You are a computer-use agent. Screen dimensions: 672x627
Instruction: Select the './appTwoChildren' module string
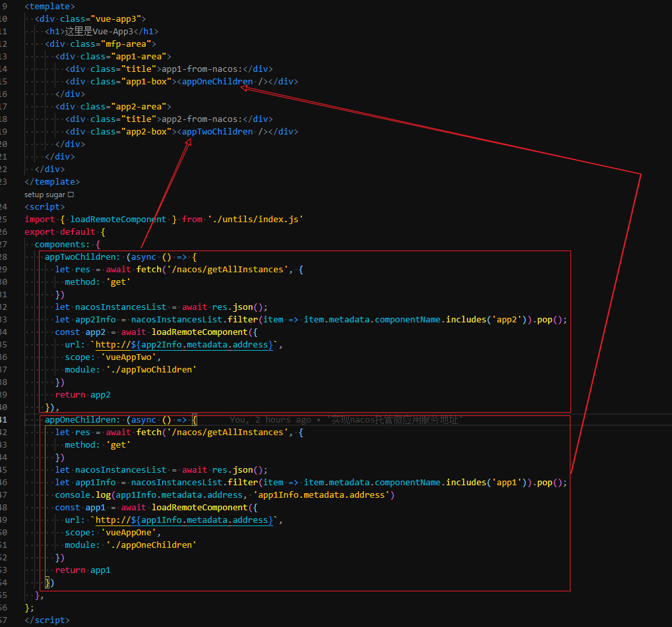151,369
